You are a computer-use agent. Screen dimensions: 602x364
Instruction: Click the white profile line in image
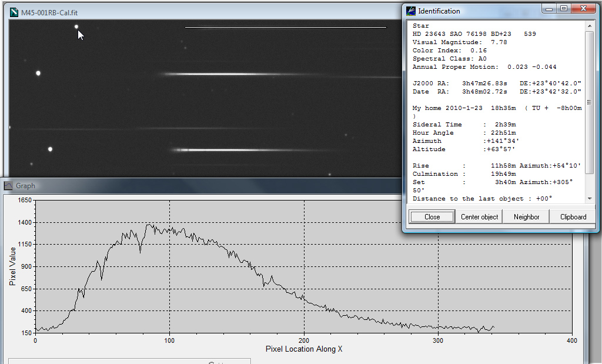tap(285, 27)
